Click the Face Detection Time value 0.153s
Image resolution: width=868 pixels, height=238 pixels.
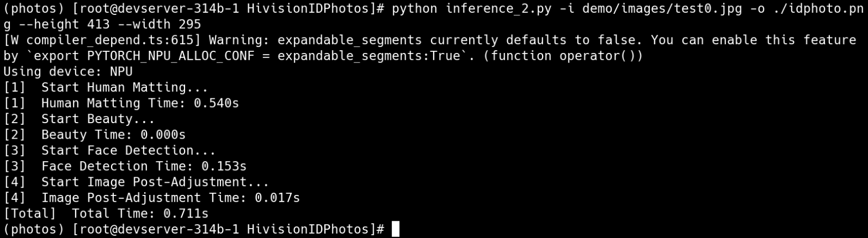pos(224,166)
